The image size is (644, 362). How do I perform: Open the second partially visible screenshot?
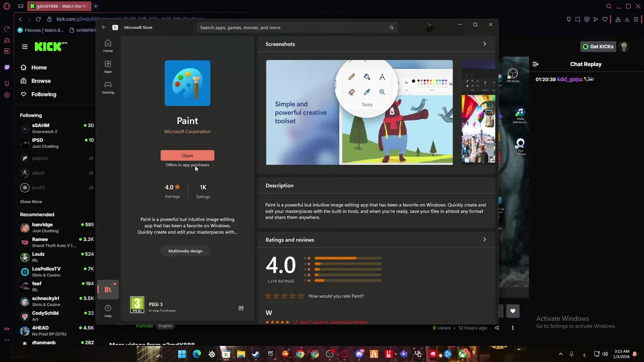click(478, 113)
